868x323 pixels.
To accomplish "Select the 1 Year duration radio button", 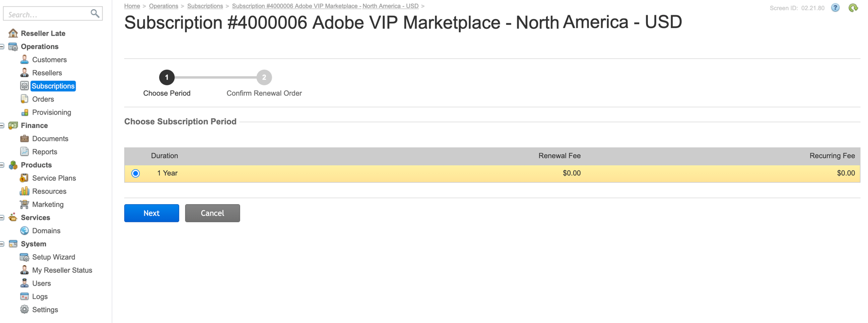I will (x=136, y=173).
